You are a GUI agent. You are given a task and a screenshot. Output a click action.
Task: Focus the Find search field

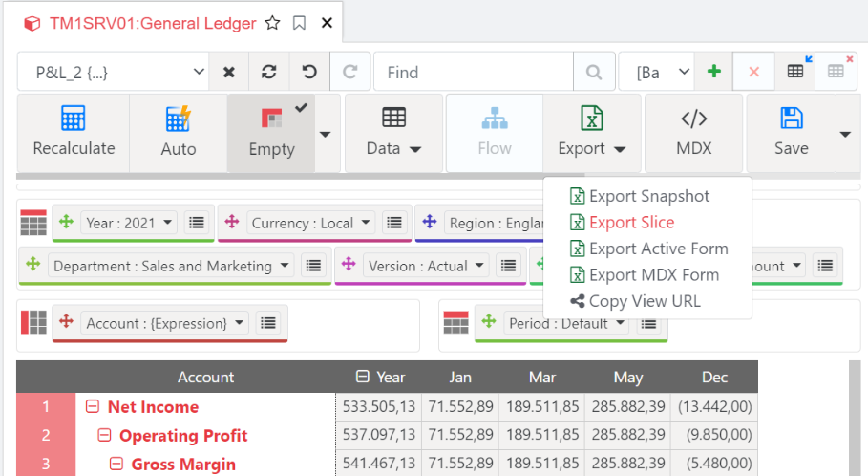[474, 72]
